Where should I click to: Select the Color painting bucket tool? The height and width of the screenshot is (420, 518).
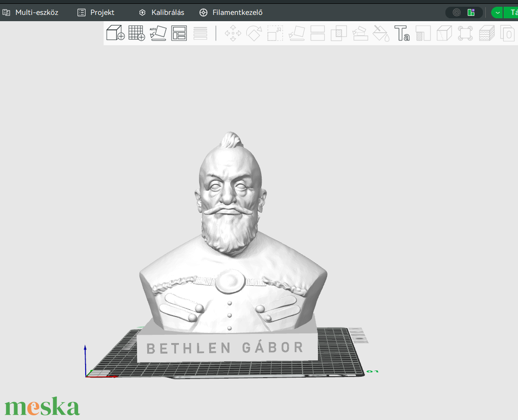(x=381, y=33)
